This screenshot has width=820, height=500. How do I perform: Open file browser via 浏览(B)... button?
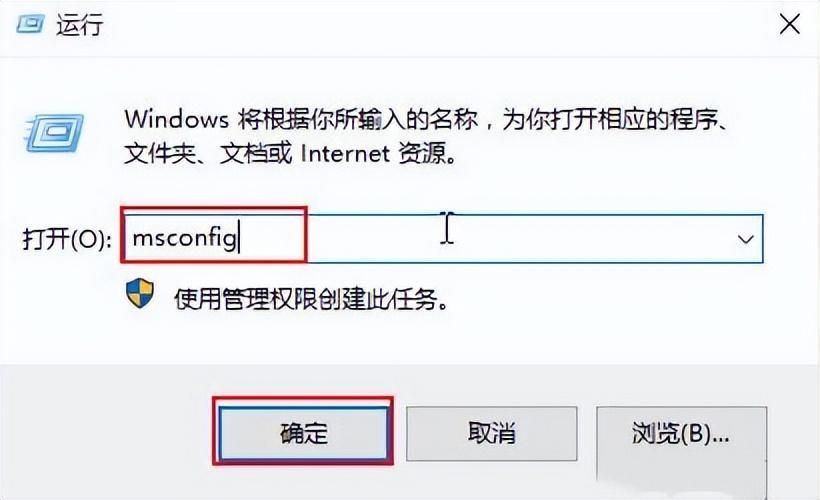coord(681,434)
